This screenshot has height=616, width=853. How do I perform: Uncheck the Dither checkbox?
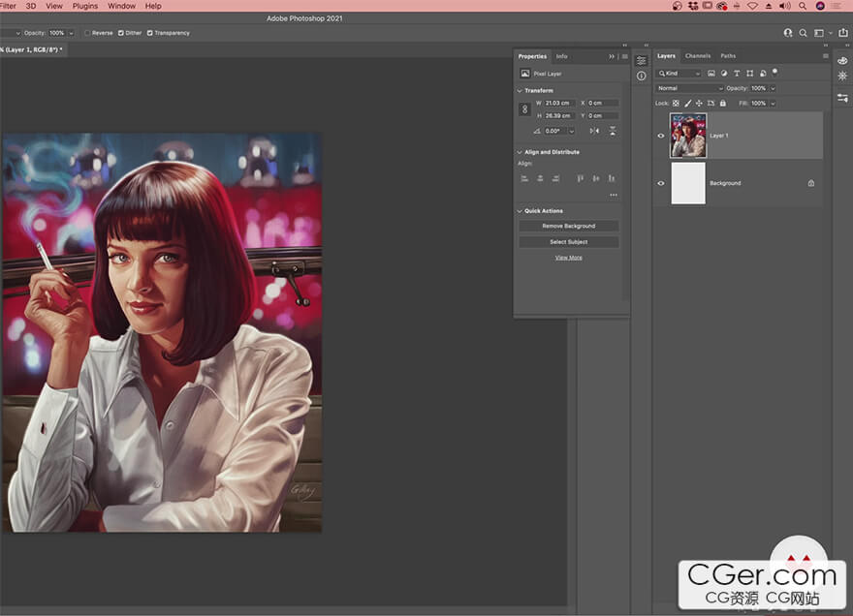pos(121,33)
